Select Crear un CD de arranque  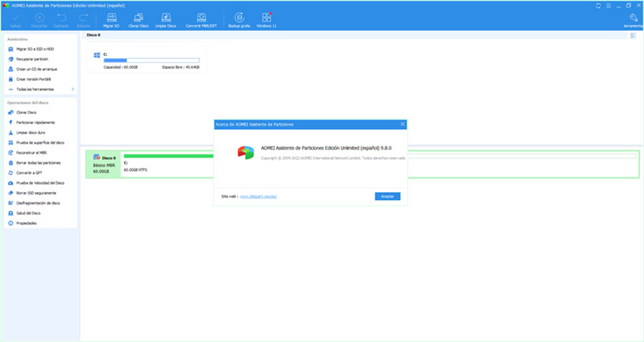coord(37,69)
